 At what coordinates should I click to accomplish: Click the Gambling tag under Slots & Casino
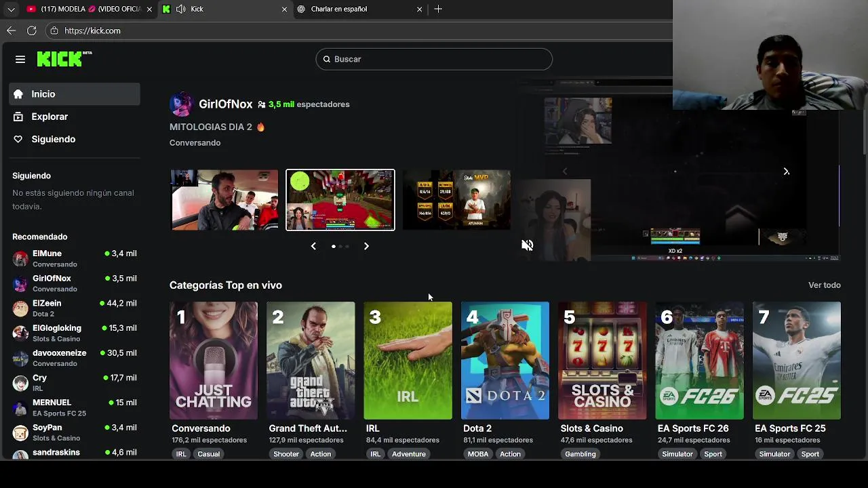[580, 454]
